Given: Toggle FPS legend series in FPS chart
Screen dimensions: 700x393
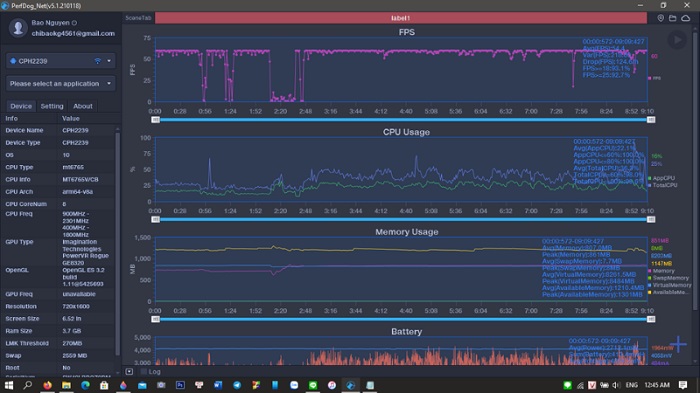Looking at the screenshot, I should (x=654, y=78).
